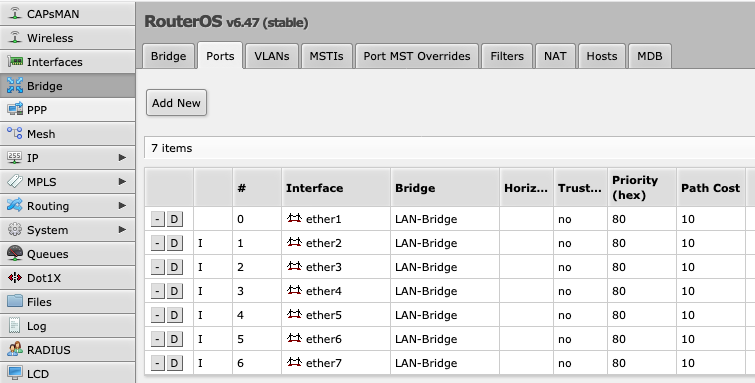
Task: Click the MPLS label icon
Action: (x=15, y=182)
